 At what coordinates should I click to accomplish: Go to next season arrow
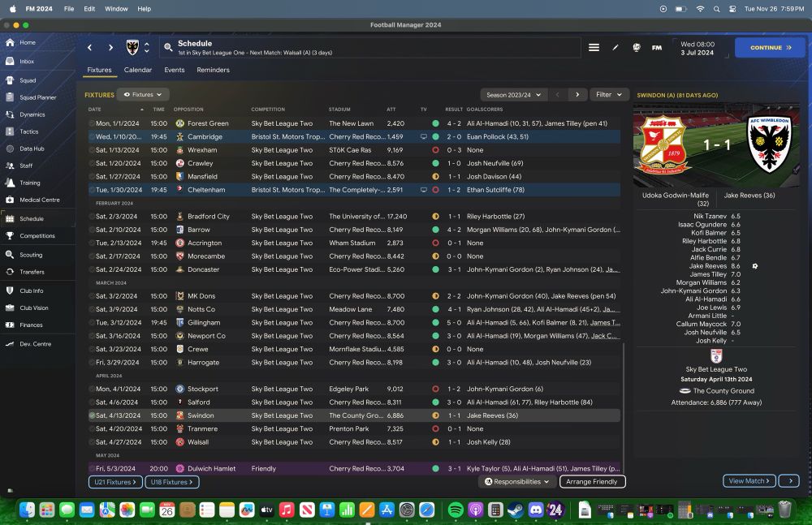coord(577,95)
